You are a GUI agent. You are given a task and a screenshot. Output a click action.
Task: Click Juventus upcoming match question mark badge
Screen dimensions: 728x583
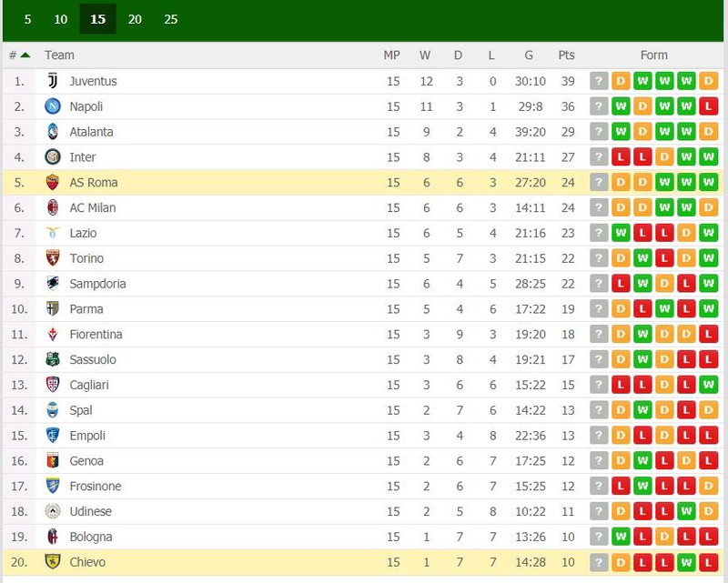[599, 81]
